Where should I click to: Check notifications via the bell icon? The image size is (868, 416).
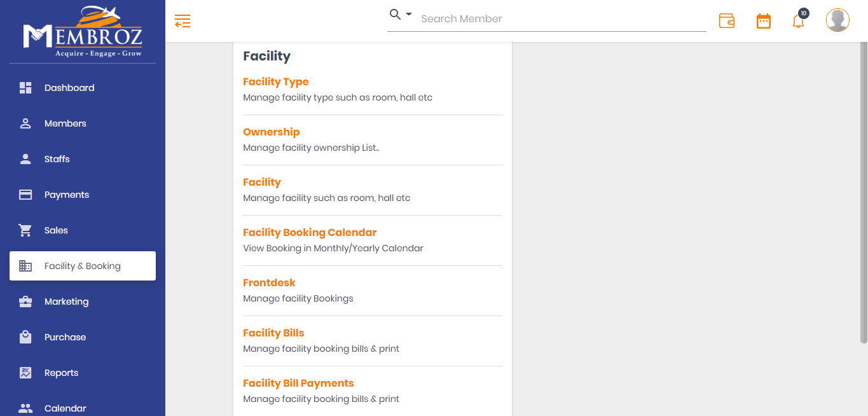[798, 21]
